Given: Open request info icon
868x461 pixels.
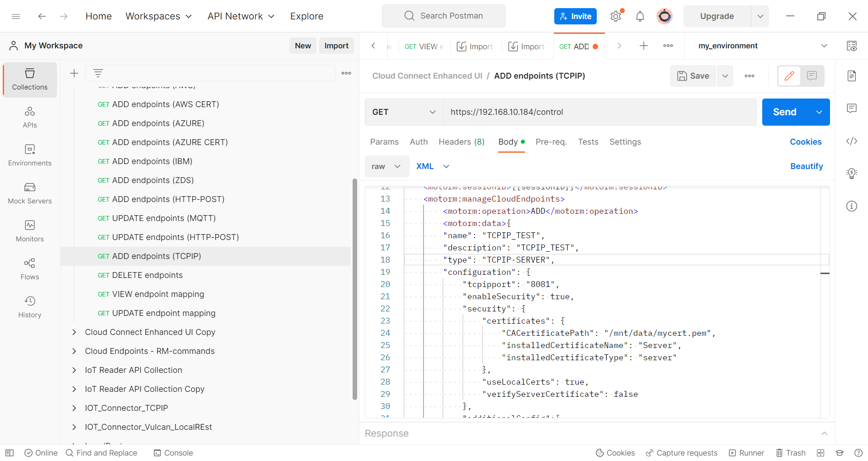Looking at the screenshot, I should 852,207.
